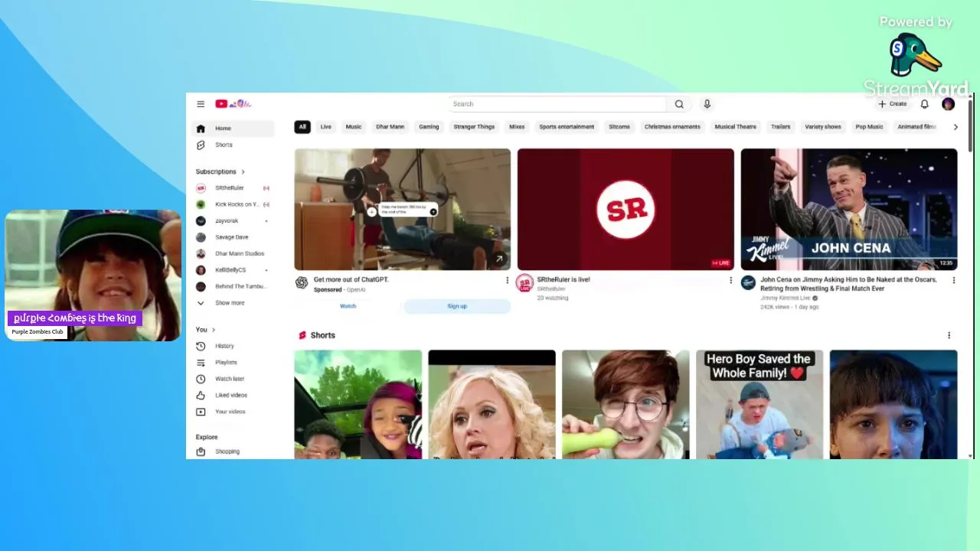Expand the Subscriptions section chevron
This screenshot has height=551, width=980.
243,172
